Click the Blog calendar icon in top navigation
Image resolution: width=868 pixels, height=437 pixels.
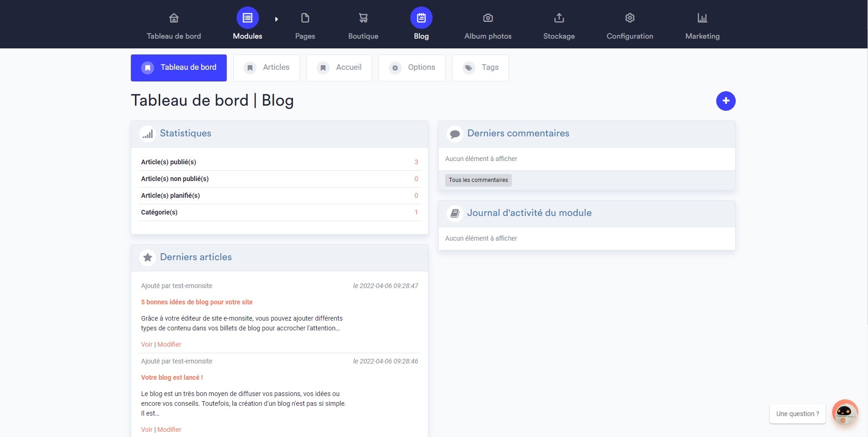(x=421, y=17)
